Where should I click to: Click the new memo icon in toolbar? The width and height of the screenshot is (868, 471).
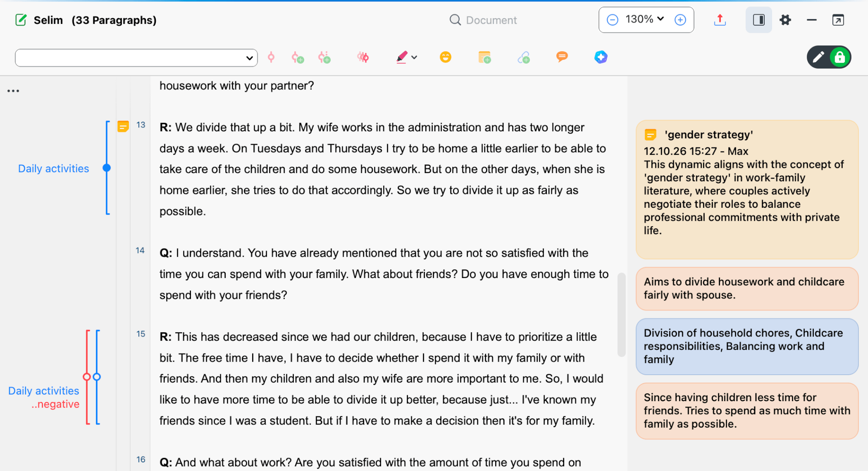tap(484, 57)
